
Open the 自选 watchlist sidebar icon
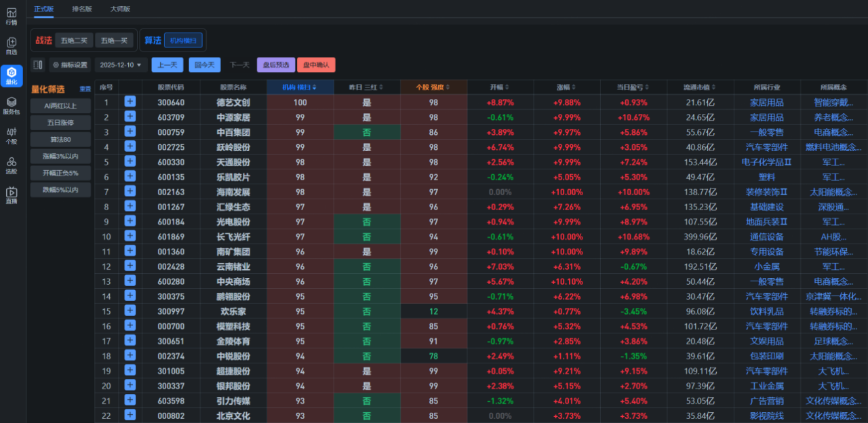click(12, 46)
